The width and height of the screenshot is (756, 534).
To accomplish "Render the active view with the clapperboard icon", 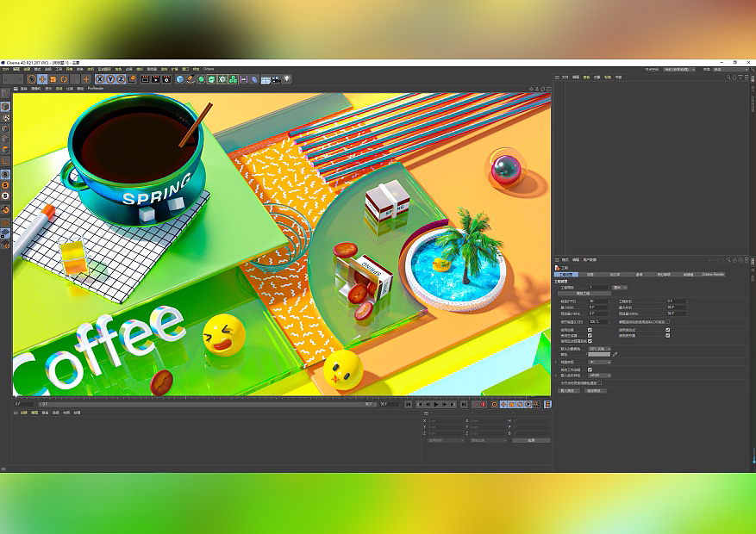I will [145, 79].
